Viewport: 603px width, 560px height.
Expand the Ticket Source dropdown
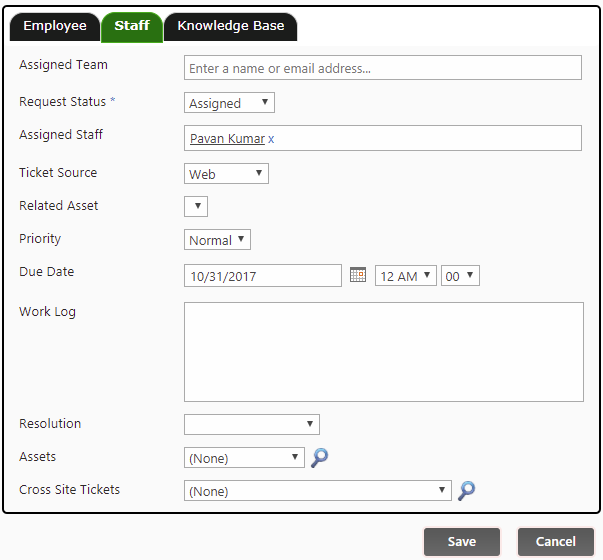click(226, 173)
